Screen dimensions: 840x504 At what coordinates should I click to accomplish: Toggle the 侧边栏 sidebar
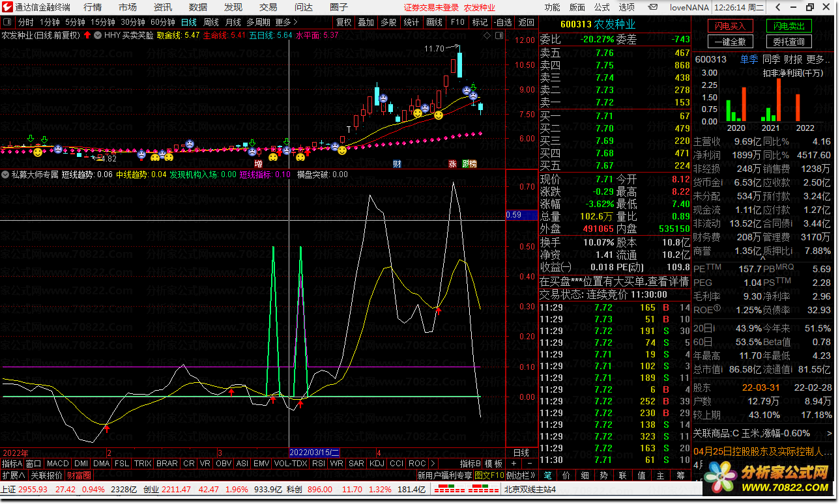coord(521,475)
